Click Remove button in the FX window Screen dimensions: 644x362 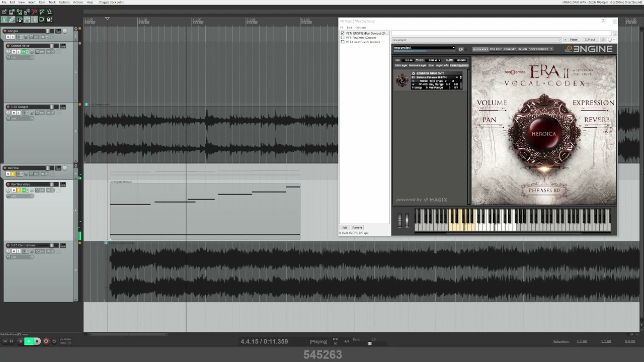[x=357, y=228]
